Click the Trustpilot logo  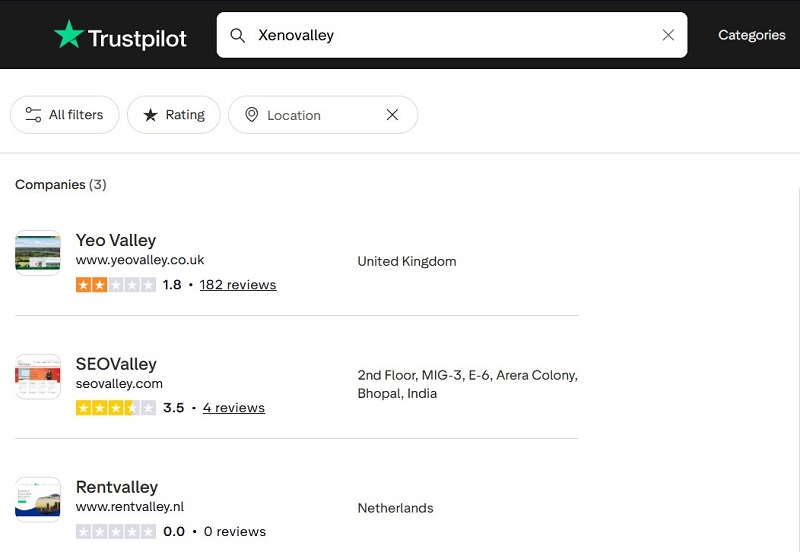pyautogui.click(x=120, y=35)
